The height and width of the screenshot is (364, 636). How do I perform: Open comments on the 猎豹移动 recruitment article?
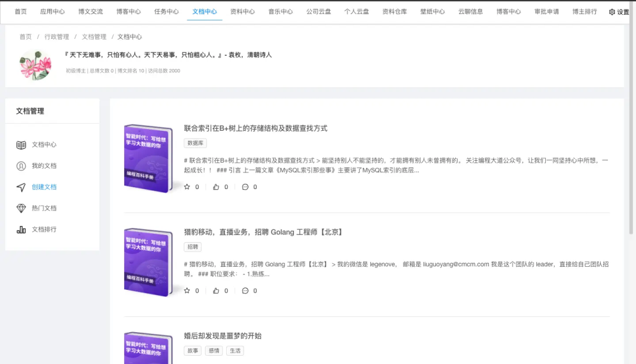(245, 291)
